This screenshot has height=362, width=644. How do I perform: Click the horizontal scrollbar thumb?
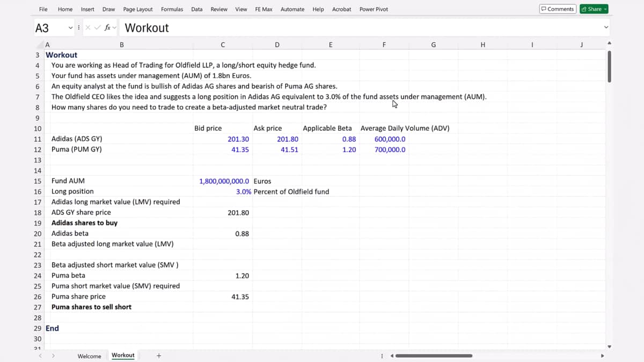pyautogui.click(x=434, y=356)
